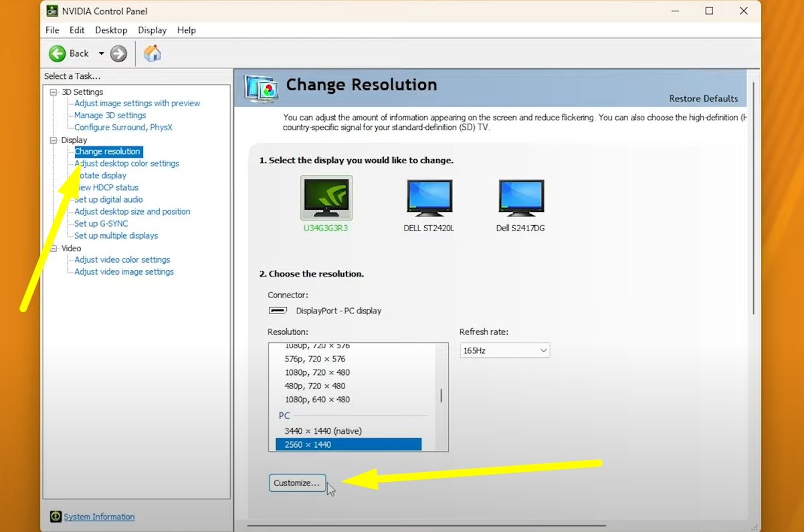804x532 pixels.
Task: Select the DELL ST2420L monitor icon
Action: pos(429,198)
